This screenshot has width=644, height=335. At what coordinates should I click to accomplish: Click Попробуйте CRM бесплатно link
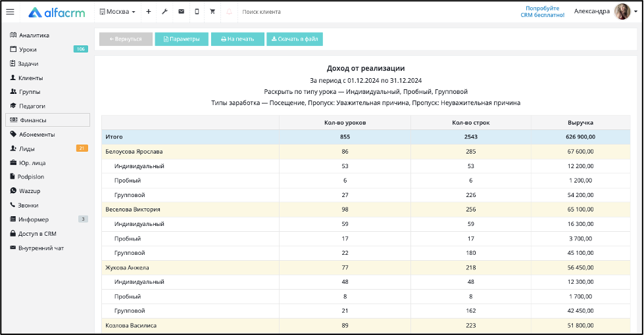coord(542,11)
